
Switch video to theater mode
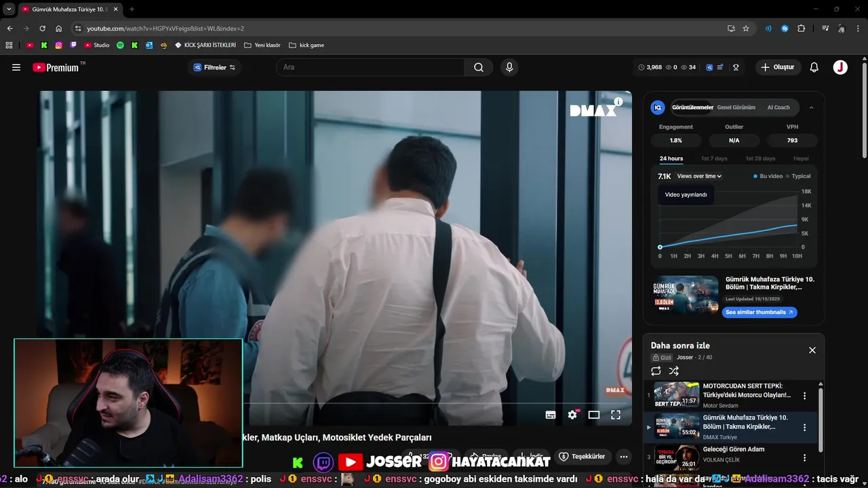[594, 415]
